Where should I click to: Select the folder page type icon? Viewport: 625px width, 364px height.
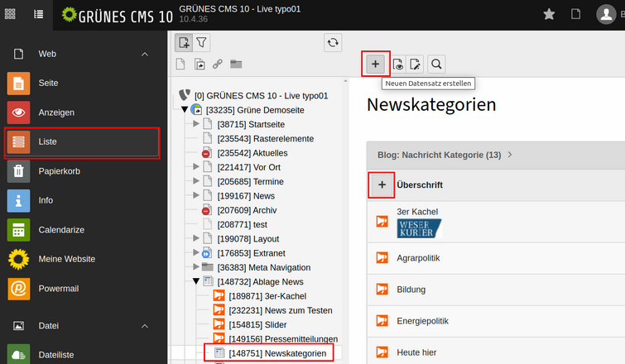point(236,65)
